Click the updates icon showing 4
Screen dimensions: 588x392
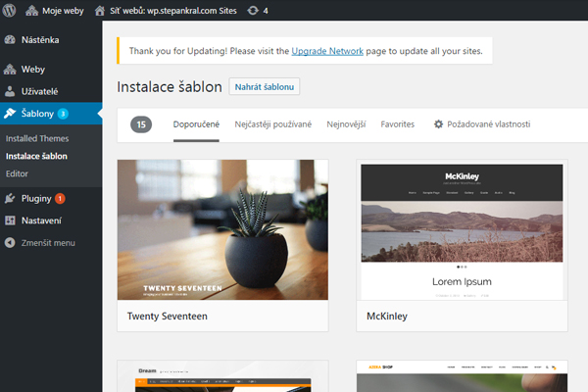(260, 10)
